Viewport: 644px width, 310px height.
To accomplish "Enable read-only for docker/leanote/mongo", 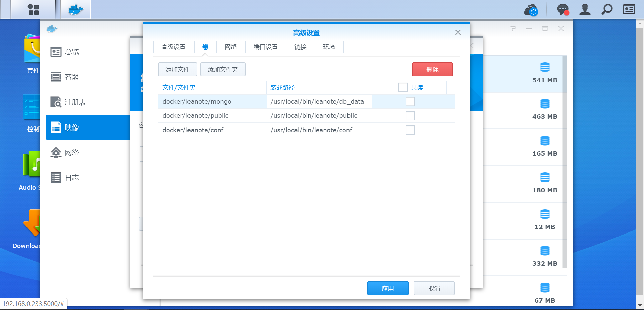I will coord(410,101).
